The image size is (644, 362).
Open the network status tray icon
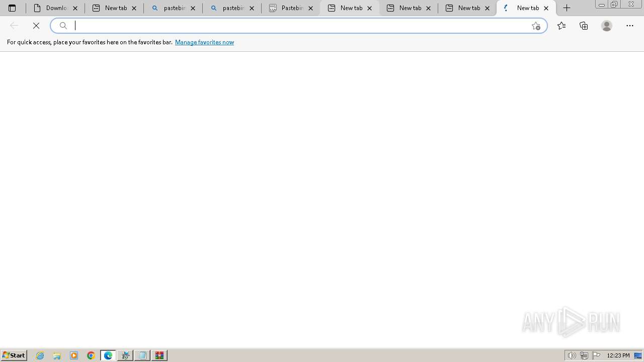point(584,355)
